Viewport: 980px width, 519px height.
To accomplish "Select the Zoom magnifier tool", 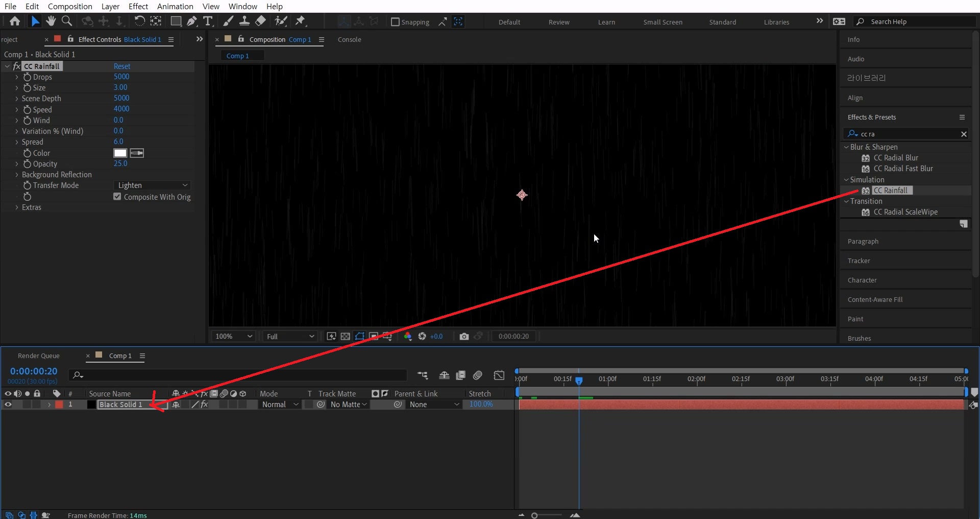I will (67, 21).
